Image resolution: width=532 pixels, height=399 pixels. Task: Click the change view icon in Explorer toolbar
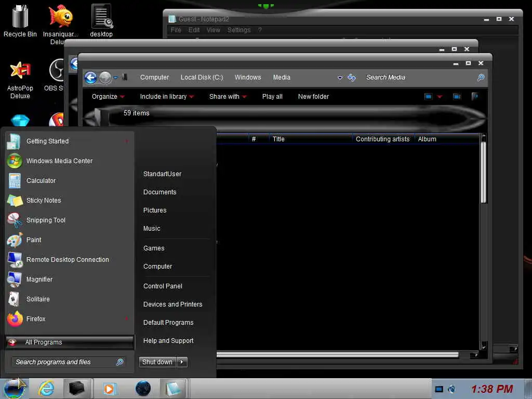[x=428, y=97]
